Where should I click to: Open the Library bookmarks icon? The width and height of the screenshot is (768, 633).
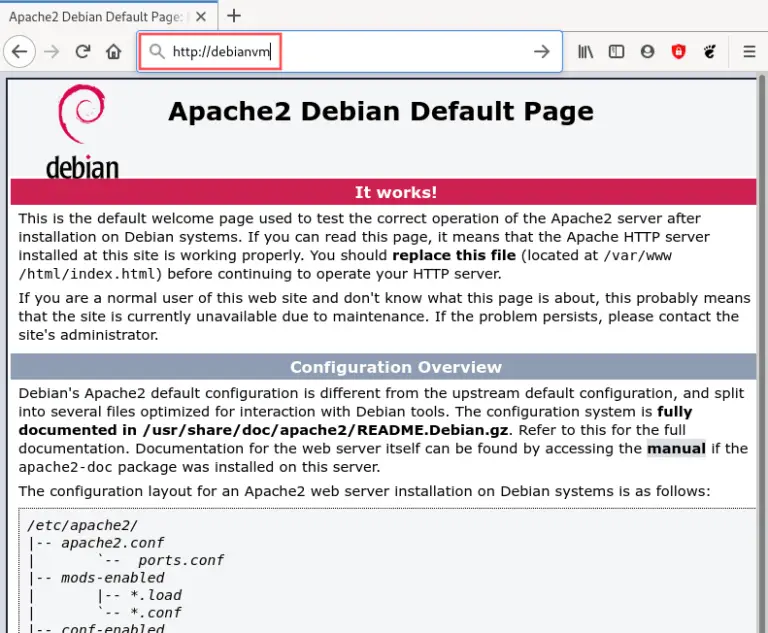585,52
